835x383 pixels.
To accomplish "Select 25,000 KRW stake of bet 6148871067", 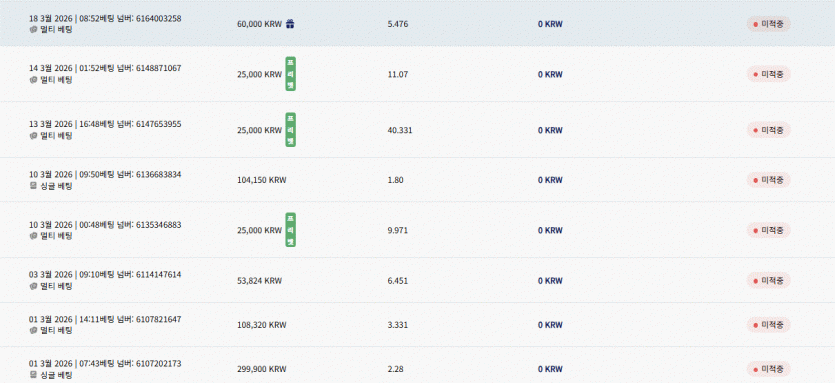I will coord(259,74).
